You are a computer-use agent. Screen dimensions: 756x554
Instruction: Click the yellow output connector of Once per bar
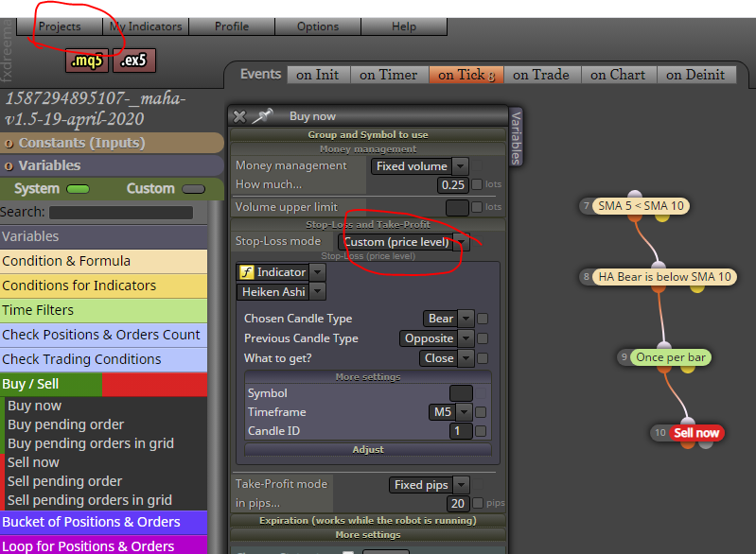point(688,368)
